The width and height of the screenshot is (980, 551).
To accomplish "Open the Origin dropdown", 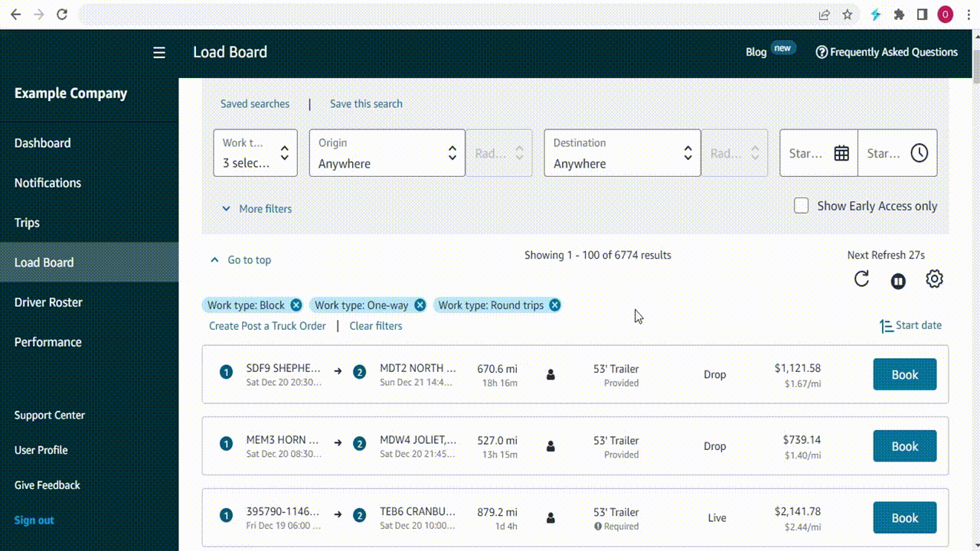I will 387,153.
